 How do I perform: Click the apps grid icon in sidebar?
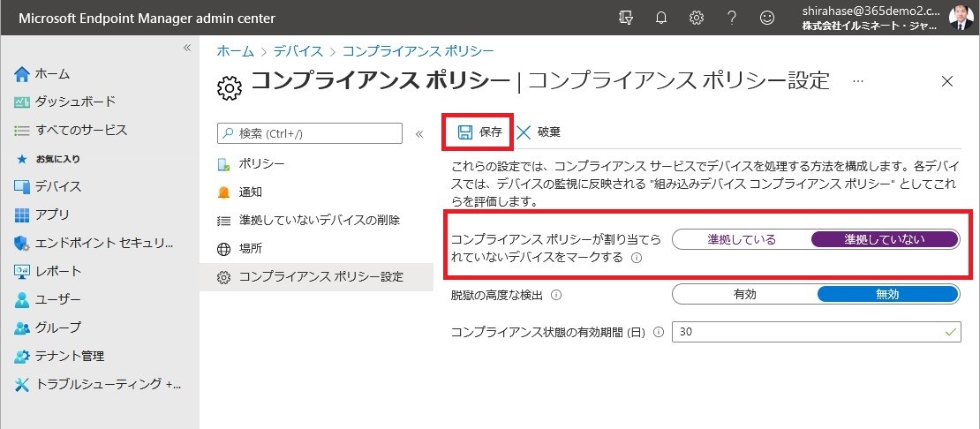22,215
